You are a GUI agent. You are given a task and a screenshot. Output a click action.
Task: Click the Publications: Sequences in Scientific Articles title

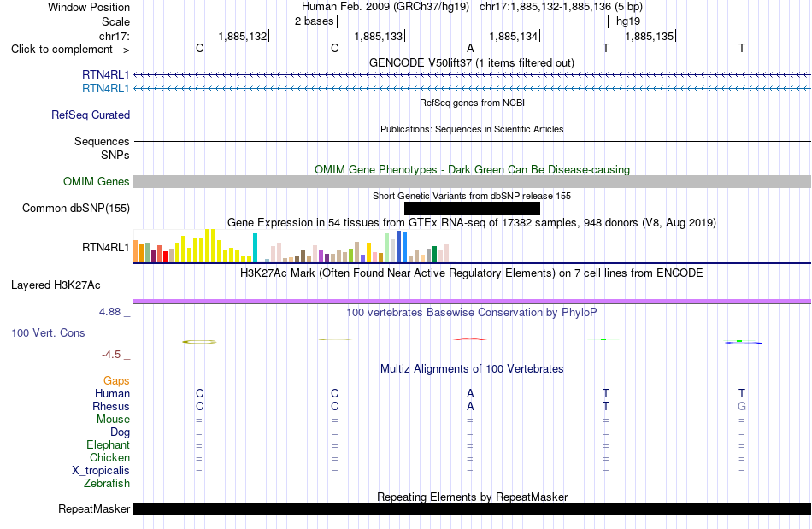click(x=472, y=129)
